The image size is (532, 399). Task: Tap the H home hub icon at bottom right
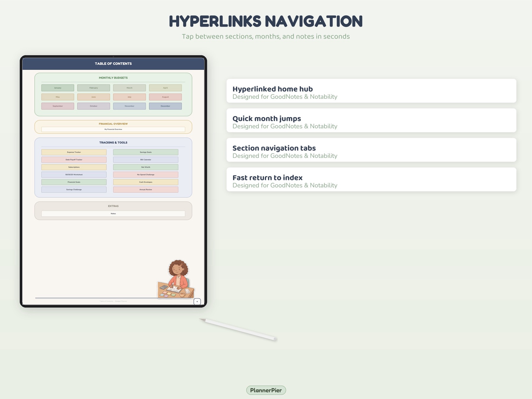tap(197, 301)
